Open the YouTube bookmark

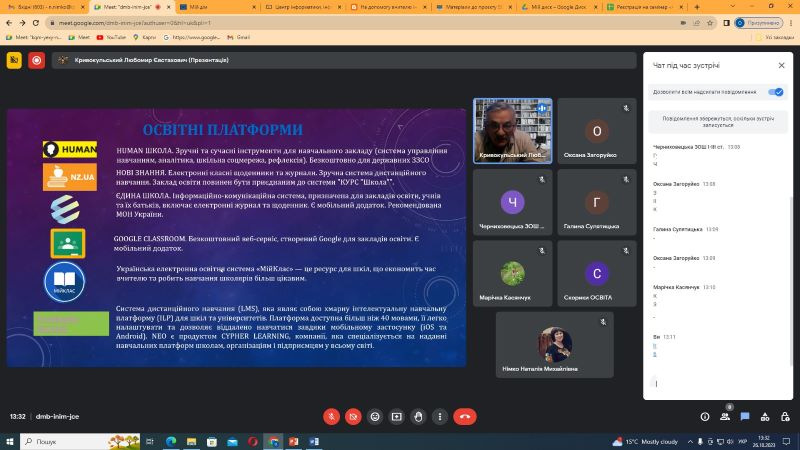[111, 37]
